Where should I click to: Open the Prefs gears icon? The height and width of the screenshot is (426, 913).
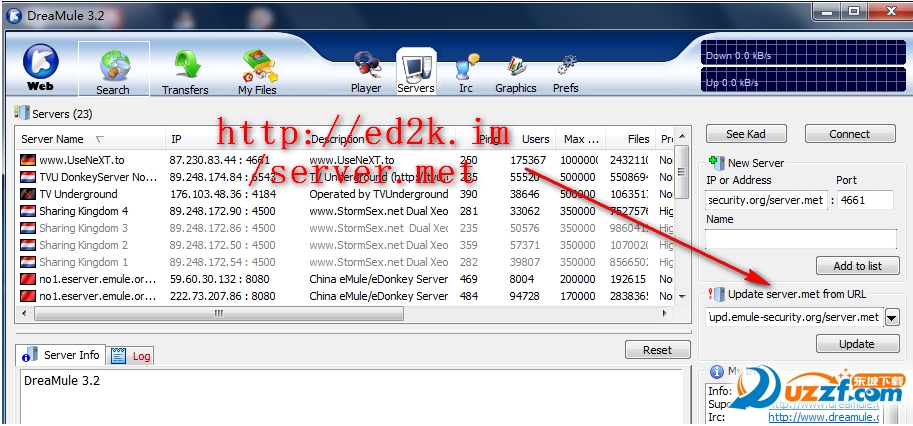point(565,66)
